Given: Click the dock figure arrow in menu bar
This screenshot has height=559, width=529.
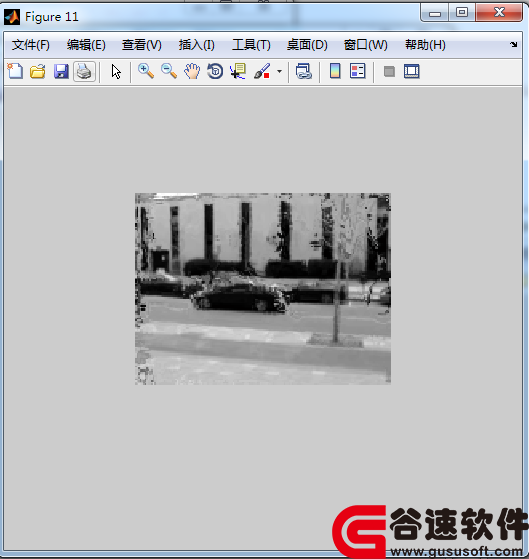Looking at the screenshot, I should [514, 45].
